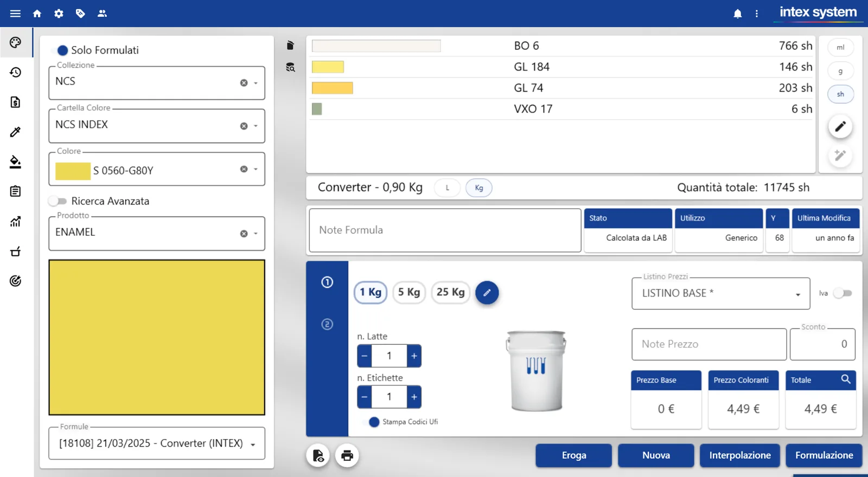The width and height of the screenshot is (868, 477).
Task: Select the g unit option
Action: coord(840,71)
